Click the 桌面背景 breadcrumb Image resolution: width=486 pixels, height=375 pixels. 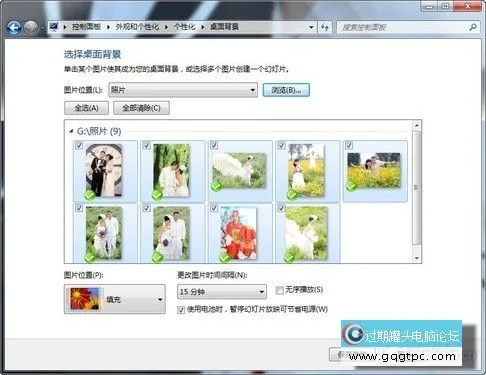tap(224, 27)
